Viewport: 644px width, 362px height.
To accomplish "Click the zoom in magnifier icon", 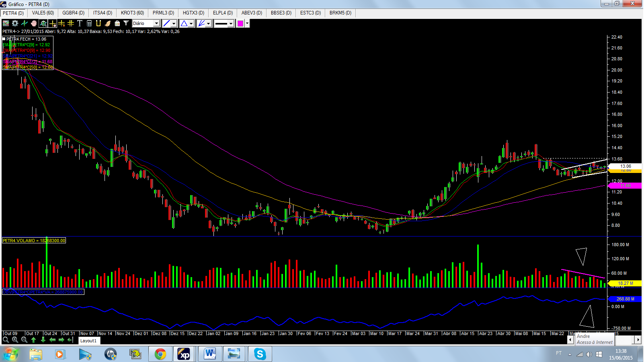I will pos(15,340).
